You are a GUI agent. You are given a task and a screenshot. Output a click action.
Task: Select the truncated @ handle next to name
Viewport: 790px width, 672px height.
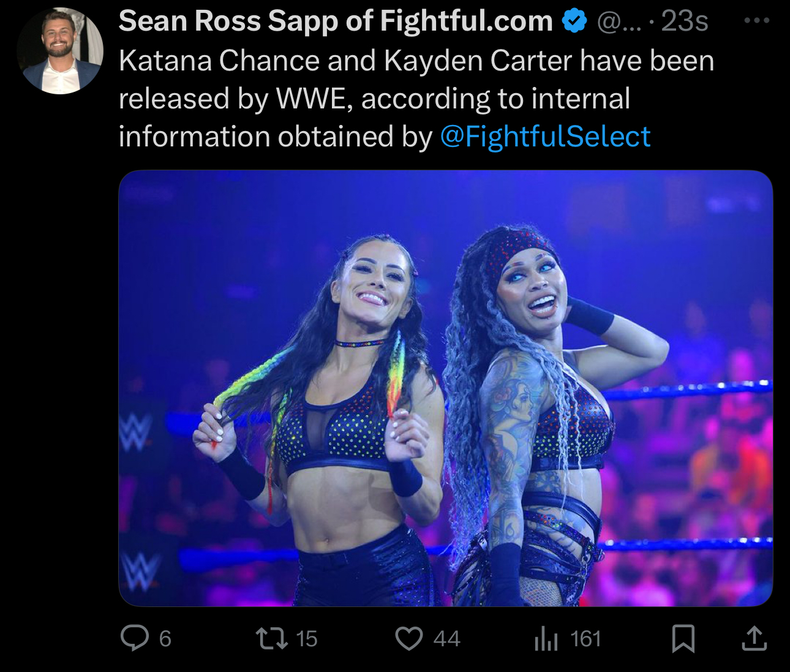pyautogui.click(x=619, y=22)
